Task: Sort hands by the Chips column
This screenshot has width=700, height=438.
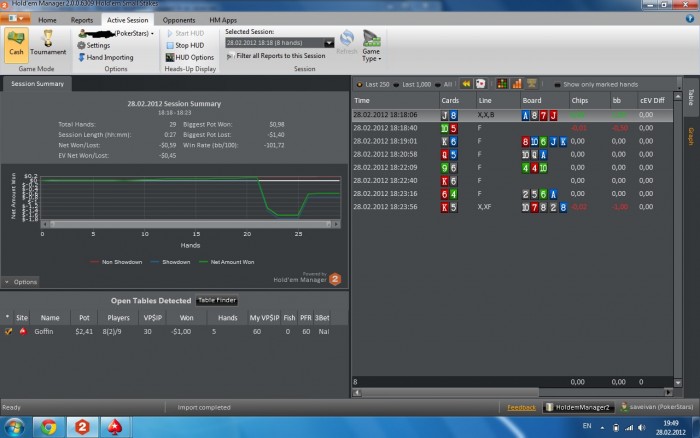Action: coord(589,100)
